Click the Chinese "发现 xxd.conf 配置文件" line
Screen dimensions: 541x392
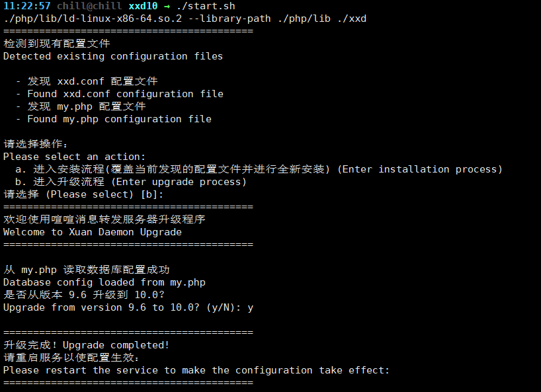(x=92, y=81)
